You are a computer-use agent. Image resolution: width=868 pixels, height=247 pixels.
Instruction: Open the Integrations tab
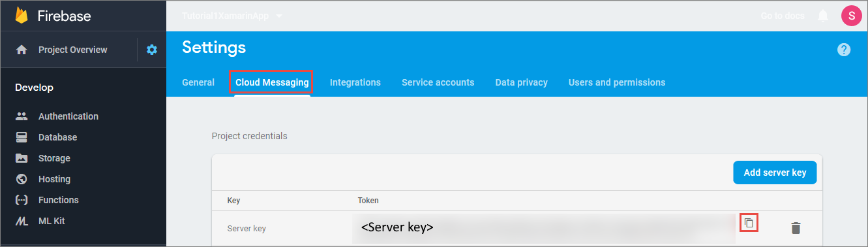[x=355, y=82]
